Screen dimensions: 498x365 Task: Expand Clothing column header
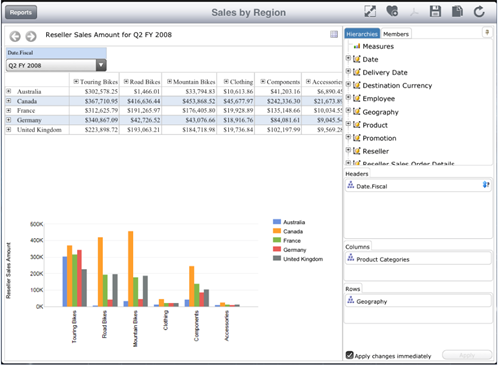click(226, 81)
